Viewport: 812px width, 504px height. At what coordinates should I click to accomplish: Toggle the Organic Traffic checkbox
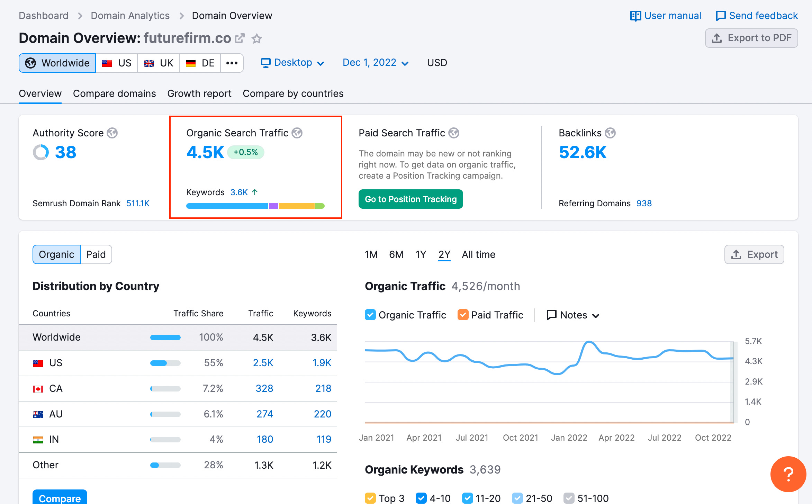coord(370,315)
